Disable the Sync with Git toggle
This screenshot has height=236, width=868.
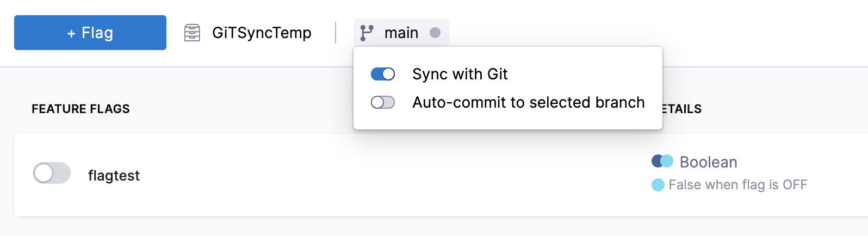(383, 74)
